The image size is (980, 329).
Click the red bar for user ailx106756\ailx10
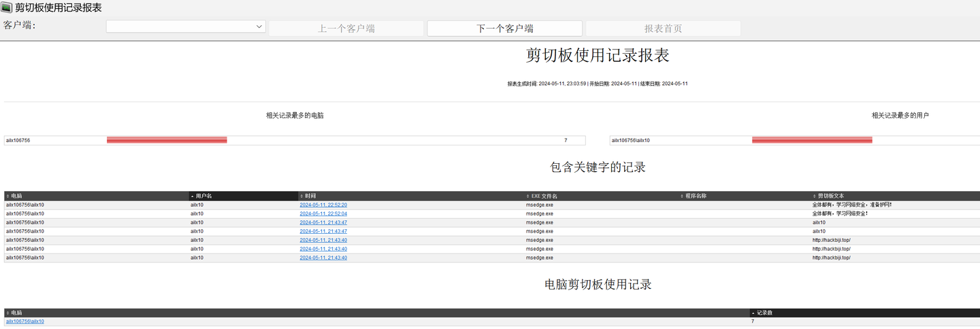(812, 141)
